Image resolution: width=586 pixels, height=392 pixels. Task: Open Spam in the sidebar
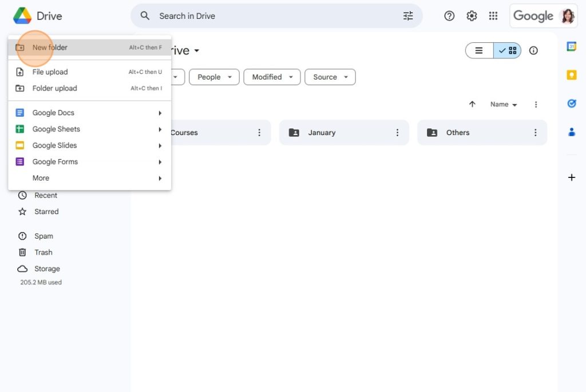point(36,236)
